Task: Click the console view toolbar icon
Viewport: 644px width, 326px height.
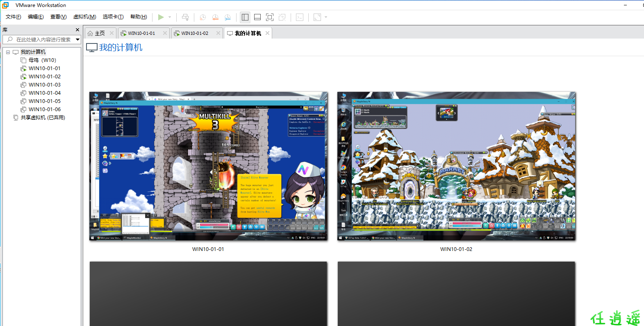Action: [x=300, y=17]
